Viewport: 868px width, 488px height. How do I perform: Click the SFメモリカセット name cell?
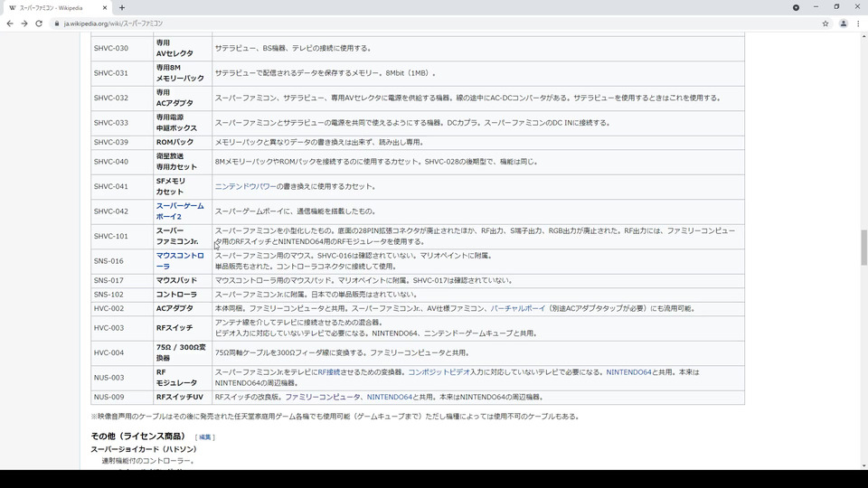click(x=183, y=186)
